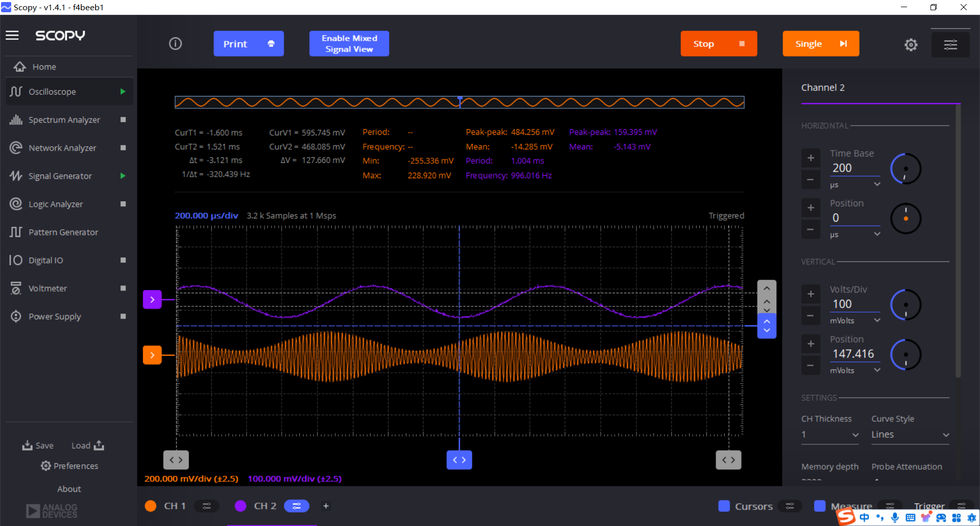The width and height of the screenshot is (980, 526).
Task: Click the Print button
Action: click(x=249, y=44)
